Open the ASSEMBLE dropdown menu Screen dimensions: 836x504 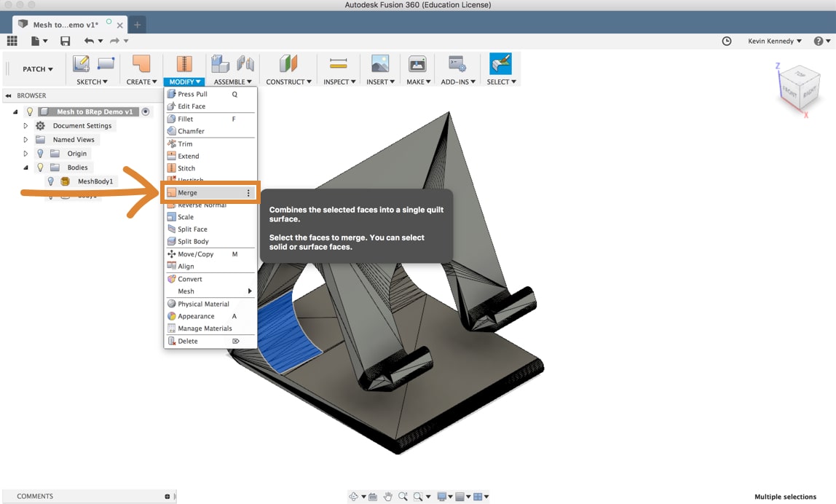(x=232, y=82)
